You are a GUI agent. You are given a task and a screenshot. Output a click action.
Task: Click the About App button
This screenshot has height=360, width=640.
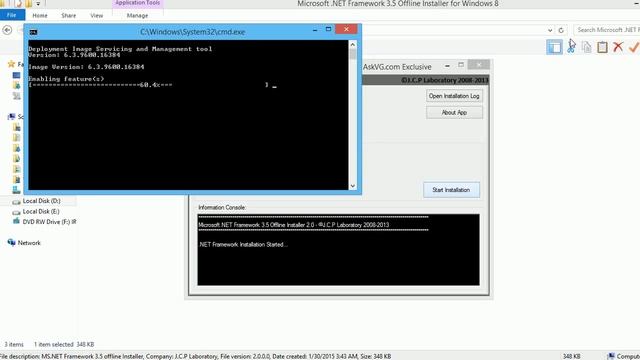click(x=454, y=112)
